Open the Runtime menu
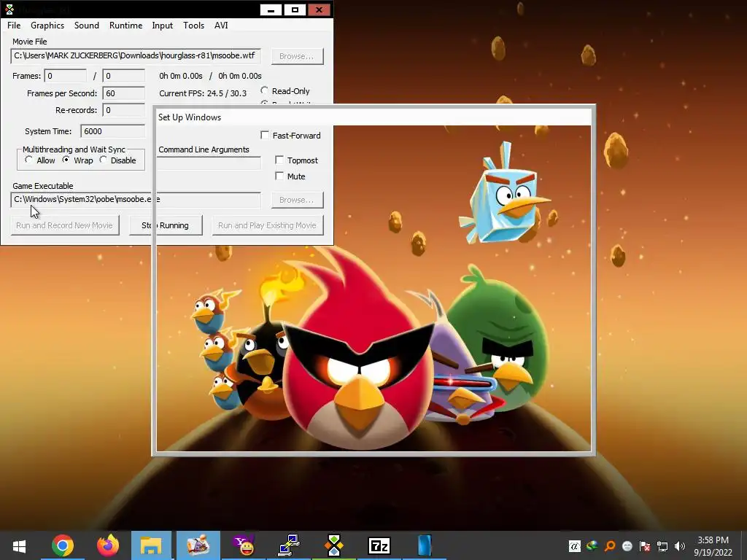 [x=125, y=26]
